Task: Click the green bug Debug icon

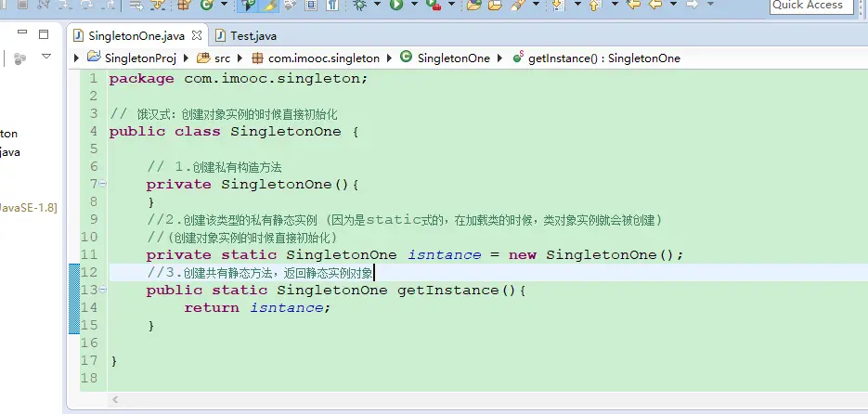Action: click(x=359, y=5)
